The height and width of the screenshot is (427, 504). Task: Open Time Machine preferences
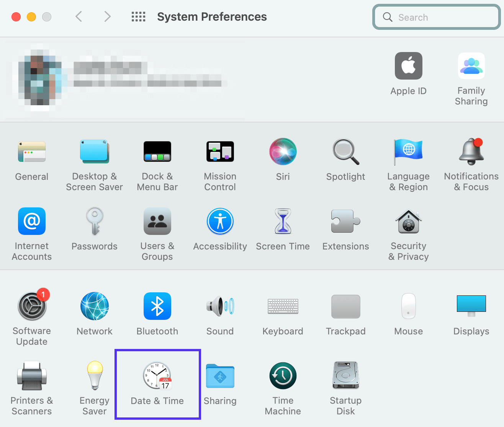[283, 376]
